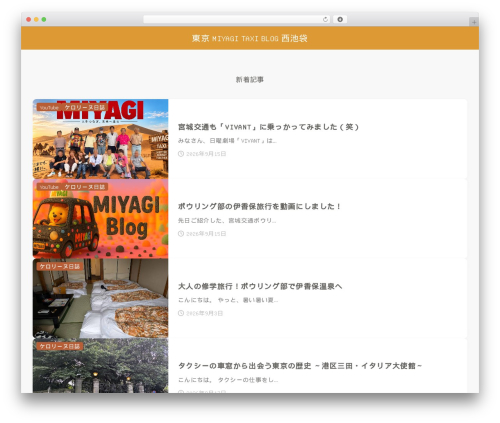
Task: Click the clock icon under ボウリング部の伊香保旅行 article
Action: point(181,234)
